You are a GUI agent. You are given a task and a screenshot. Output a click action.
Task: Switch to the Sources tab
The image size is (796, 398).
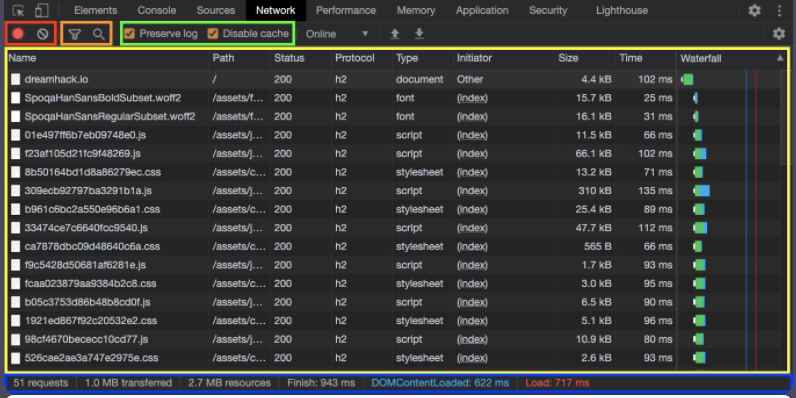(x=216, y=10)
